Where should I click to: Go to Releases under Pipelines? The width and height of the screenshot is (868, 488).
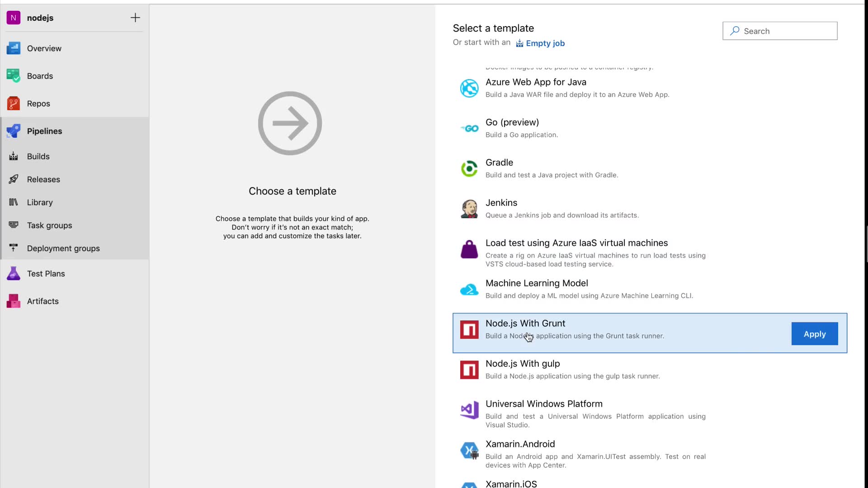coord(43,179)
